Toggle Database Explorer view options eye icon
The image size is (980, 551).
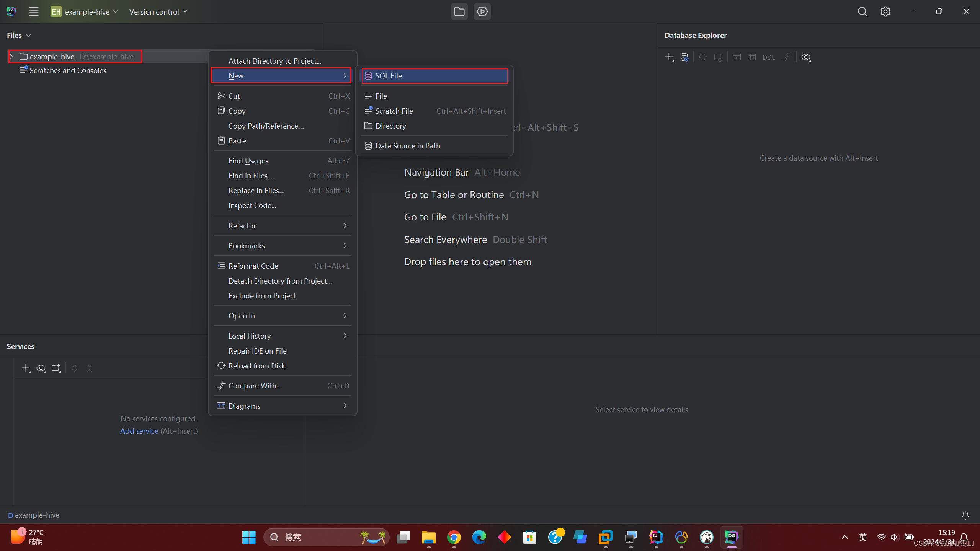[806, 57]
